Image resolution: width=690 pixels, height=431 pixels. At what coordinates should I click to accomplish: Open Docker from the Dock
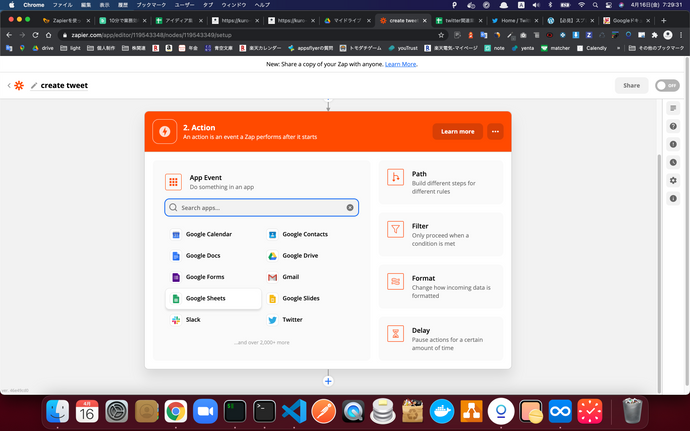coord(442,412)
